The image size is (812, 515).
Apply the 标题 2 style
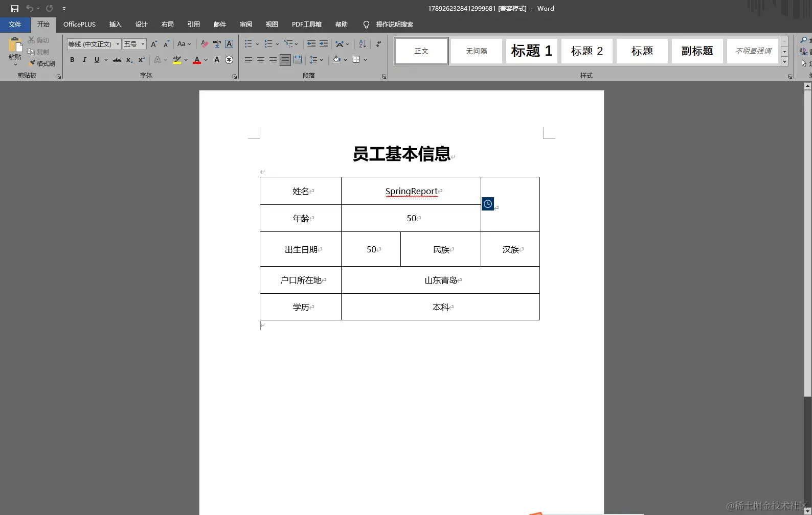[587, 51]
